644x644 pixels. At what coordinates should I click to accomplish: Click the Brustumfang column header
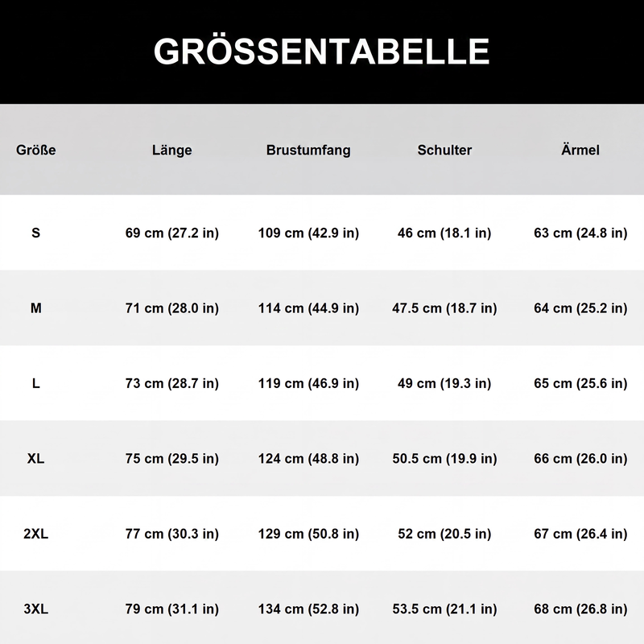click(x=308, y=150)
